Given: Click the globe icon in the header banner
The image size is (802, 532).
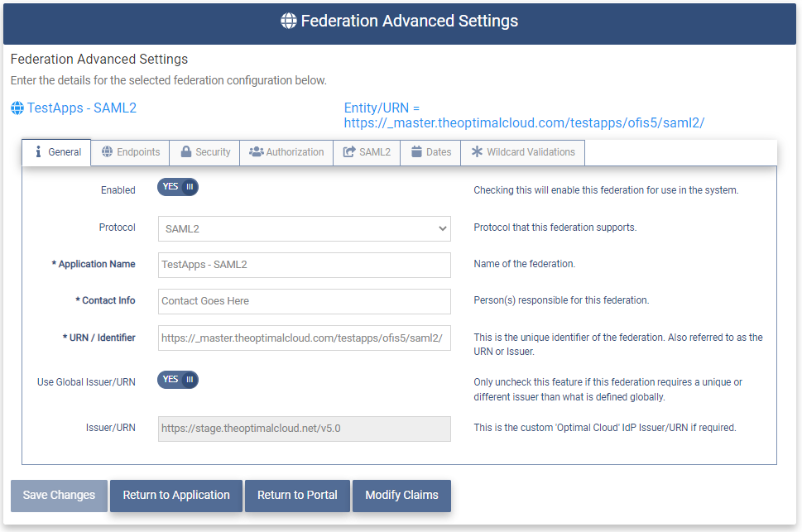Looking at the screenshot, I should [x=289, y=21].
